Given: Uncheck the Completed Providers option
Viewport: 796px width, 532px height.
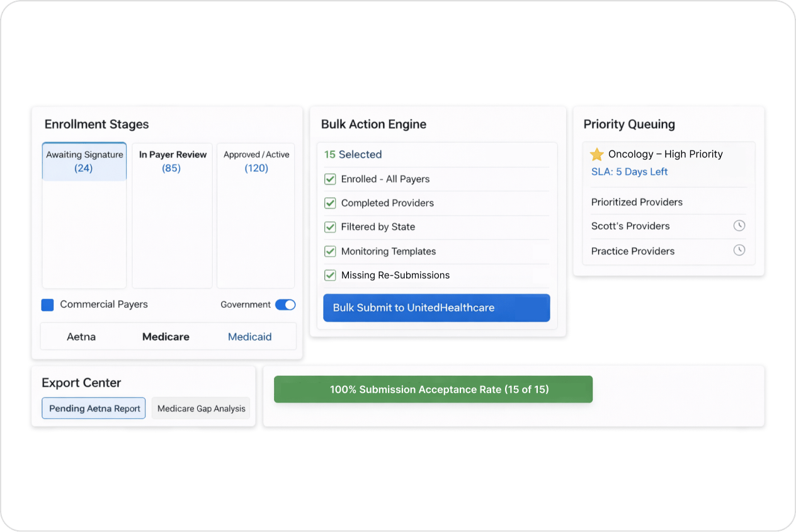Looking at the screenshot, I should click(330, 203).
